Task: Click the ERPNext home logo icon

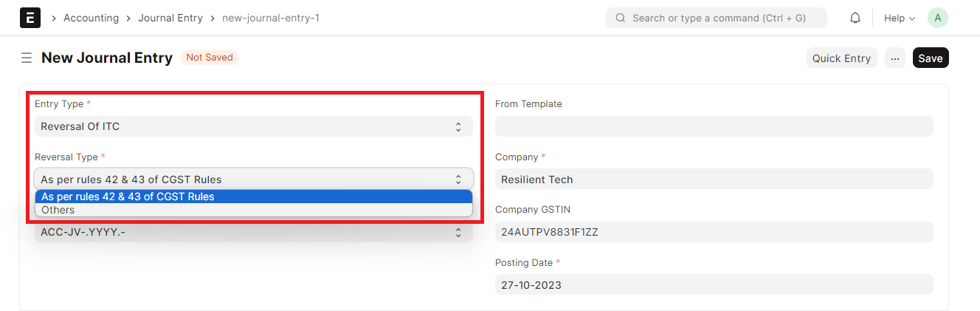Action: click(x=30, y=18)
